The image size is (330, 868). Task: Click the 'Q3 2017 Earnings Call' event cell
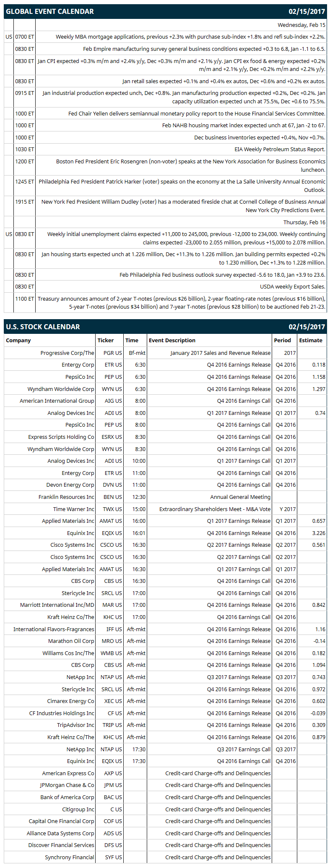[x=244, y=749]
